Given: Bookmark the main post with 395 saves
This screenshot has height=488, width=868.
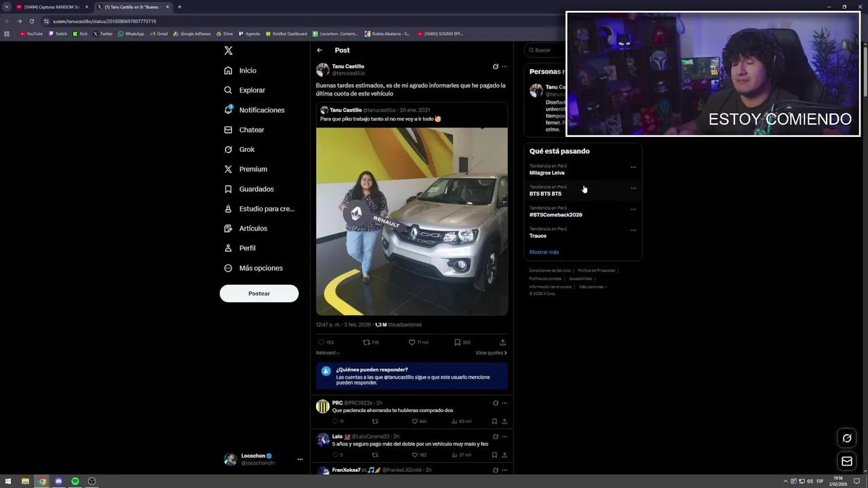Looking at the screenshot, I should click(x=457, y=342).
